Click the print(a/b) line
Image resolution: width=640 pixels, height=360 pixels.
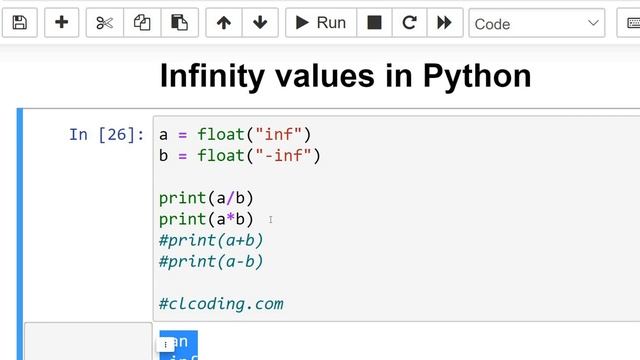click(x=206, y=198)
